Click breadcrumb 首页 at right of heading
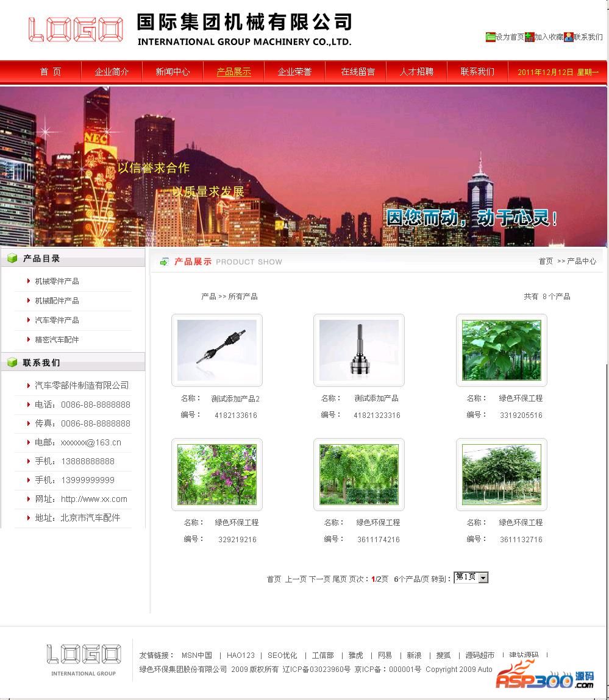 [546, 261]
